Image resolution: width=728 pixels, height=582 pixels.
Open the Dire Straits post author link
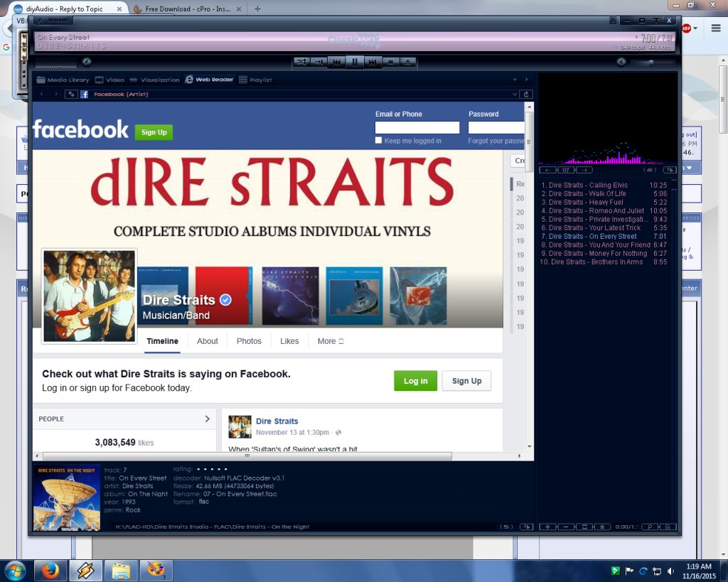[277, 421]
